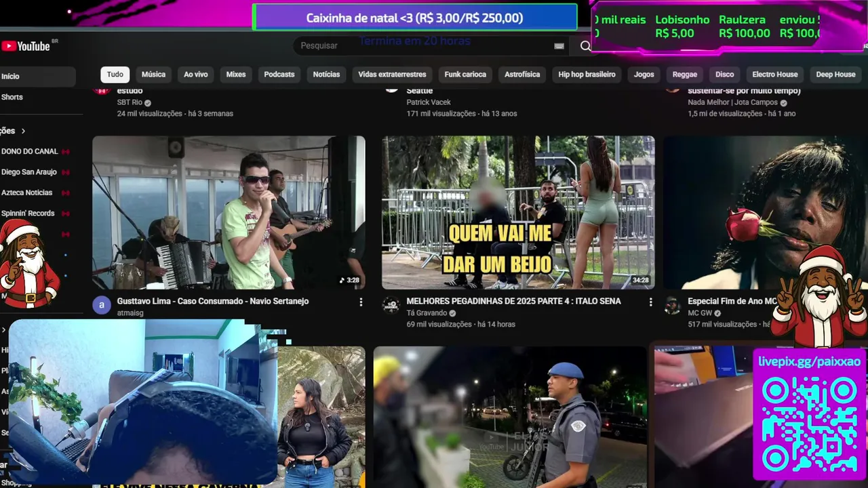The height and width of the screenshot is (488, 868).
Task: Select the Disco filter chip
Action: (x=725, y=75)
